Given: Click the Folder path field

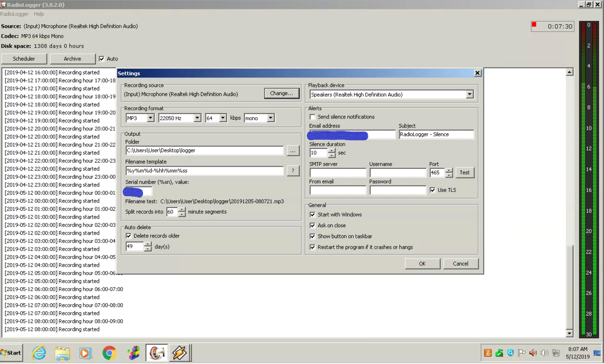Looking at the screenshot, I should point(205,150).
